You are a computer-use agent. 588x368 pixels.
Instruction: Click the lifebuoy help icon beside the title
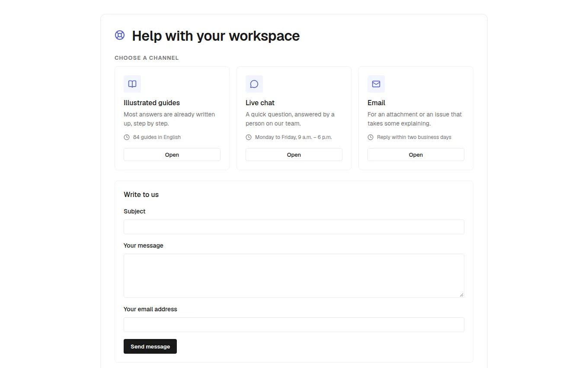pyautogui.click(x=120, y=35)
